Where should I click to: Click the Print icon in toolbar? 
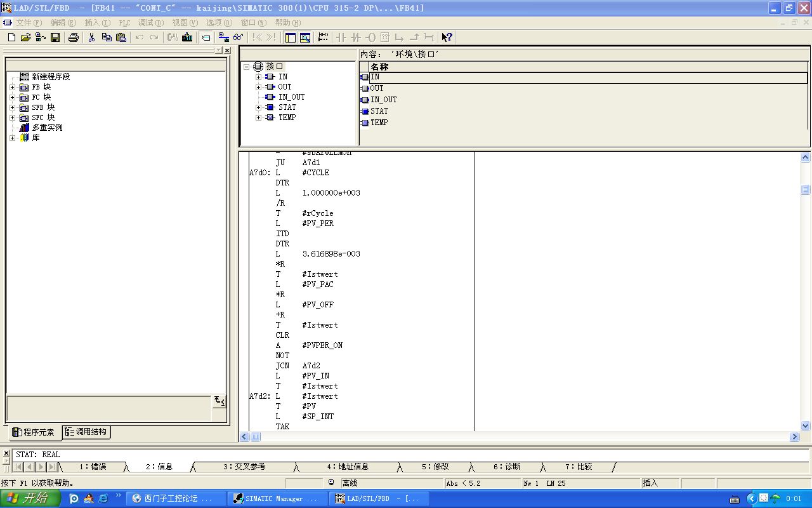[74, 37]
